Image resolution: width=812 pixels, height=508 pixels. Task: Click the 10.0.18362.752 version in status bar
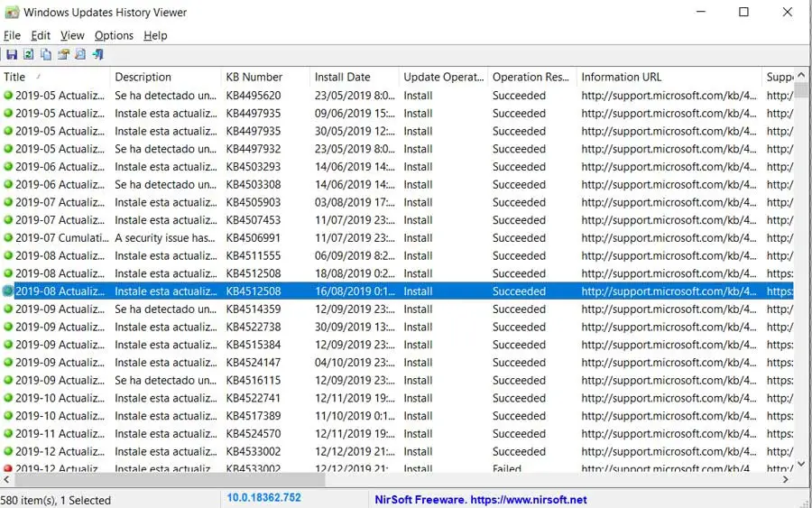click(x=263, y=498)
